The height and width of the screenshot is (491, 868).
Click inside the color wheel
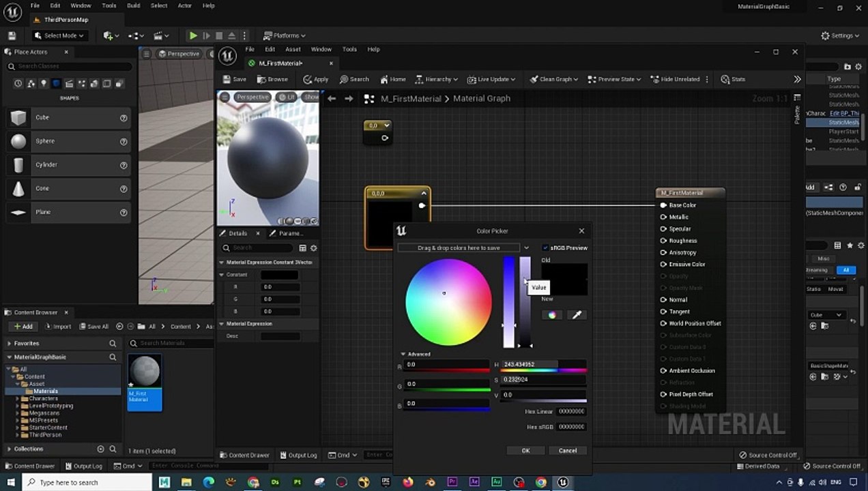point(448,302)
